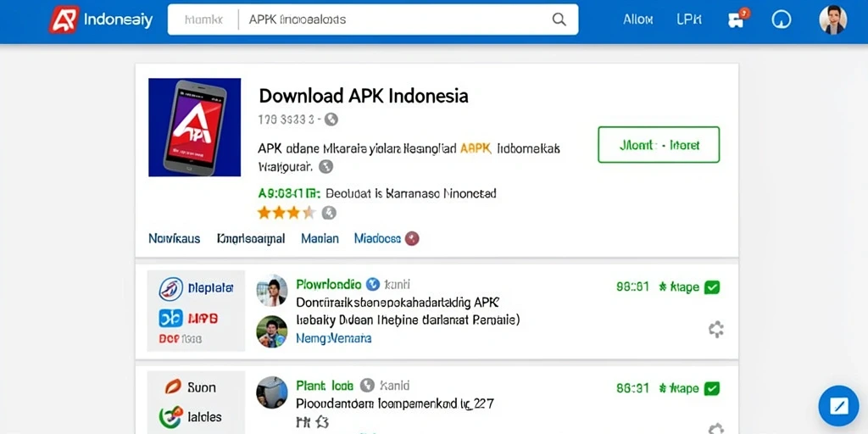Switch to the Maolan tab
This screenshot has height=434, width=868.
click(320, 238)
